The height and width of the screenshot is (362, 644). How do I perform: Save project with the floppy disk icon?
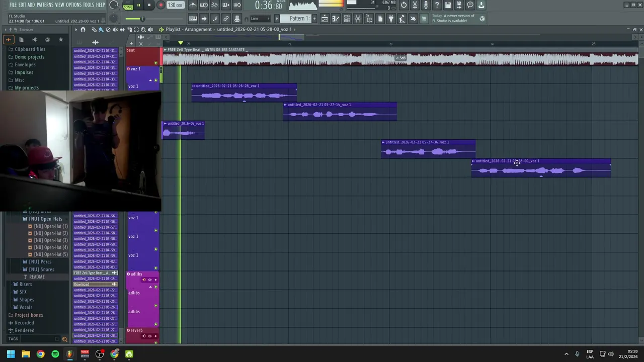click(x=448, y=5)
